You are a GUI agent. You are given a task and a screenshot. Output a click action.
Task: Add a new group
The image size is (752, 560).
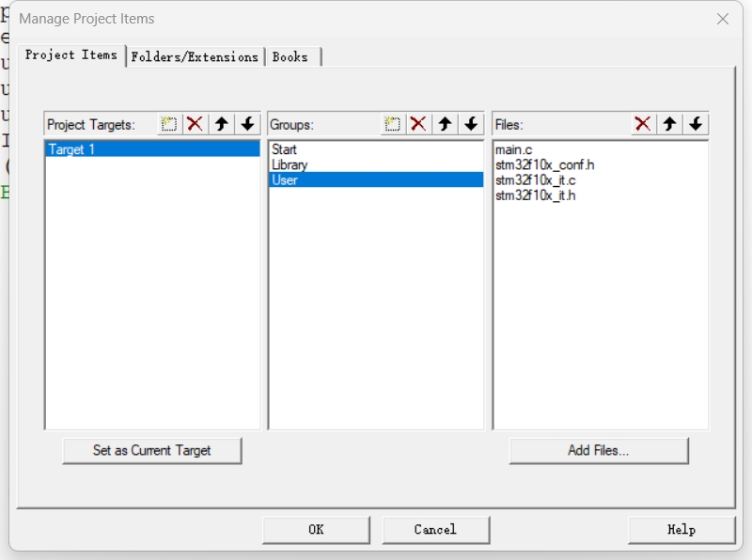coord(392,124)
